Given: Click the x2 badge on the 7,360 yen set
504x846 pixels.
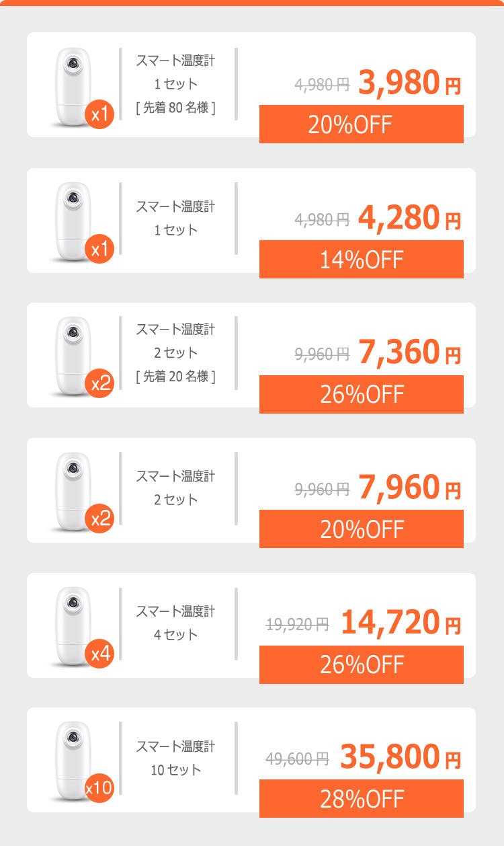Looking at the screenshot, I should pos(100,384).
